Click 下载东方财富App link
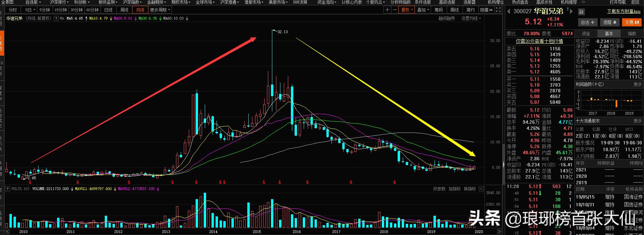The image size is (644, 235). tap(624, 11)
